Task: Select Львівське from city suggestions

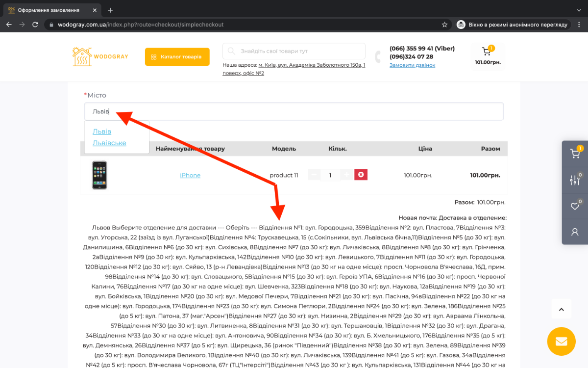Action: (x=109, y=143)
